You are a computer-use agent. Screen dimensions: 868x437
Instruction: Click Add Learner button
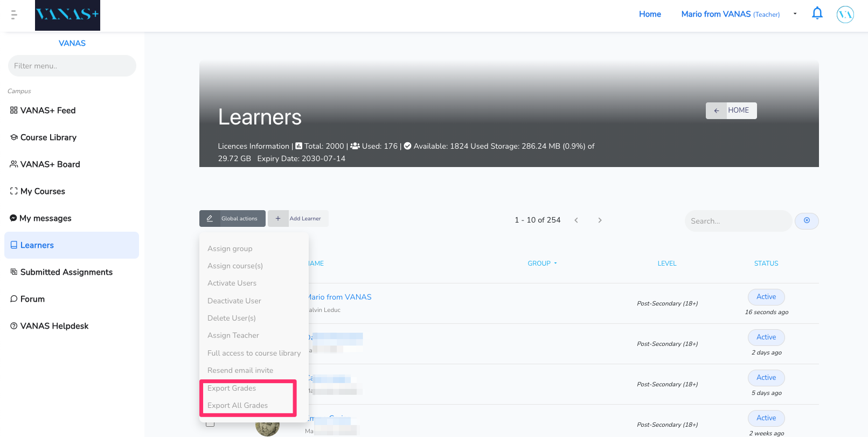(298, 218)
